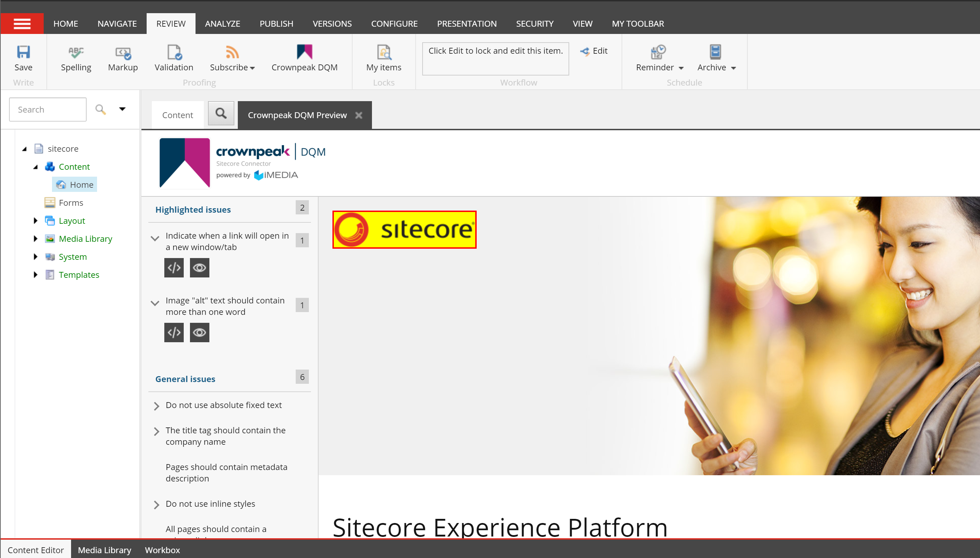Open the search options dropdown arrow

pyautogui.click(x=122, y=109)
